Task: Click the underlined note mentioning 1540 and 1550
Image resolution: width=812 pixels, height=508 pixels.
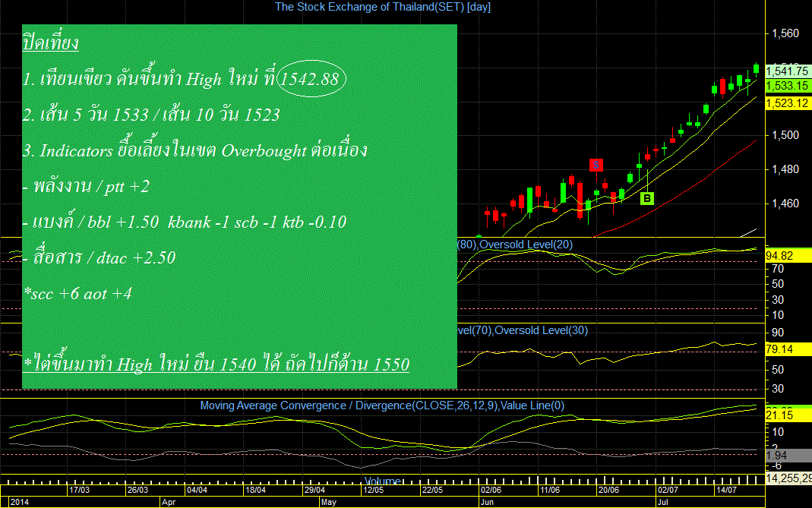Action: [216, 364]
